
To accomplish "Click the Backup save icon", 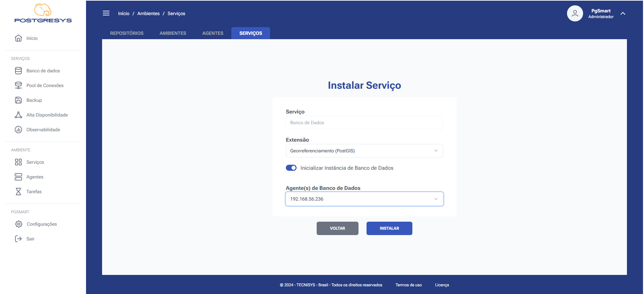I will point(18,100).
